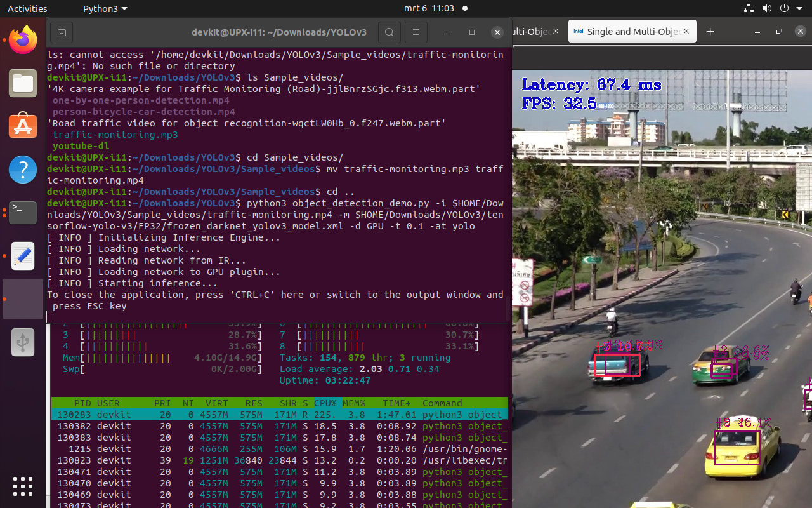Image resolution: width=812 pixels, height=508 pixels.
Task: Click the 'Starting inference...' log line
Action: pos(133,283)
